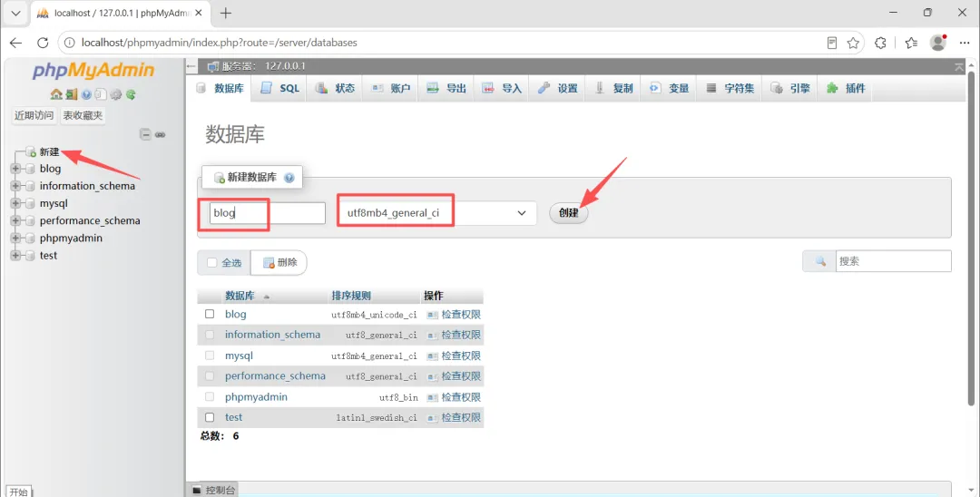Viewport: 980px width, 497px height.
Task: Open browser extensions puzzle icon
Action: (x=880, y=43)
